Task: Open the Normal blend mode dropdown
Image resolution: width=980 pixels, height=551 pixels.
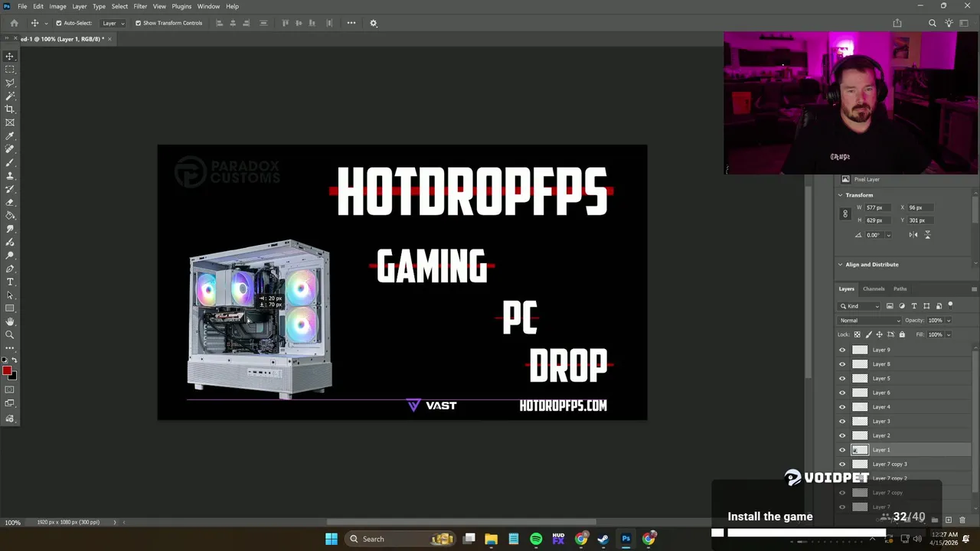Action: pyautogui.click(x=870, y=321)
